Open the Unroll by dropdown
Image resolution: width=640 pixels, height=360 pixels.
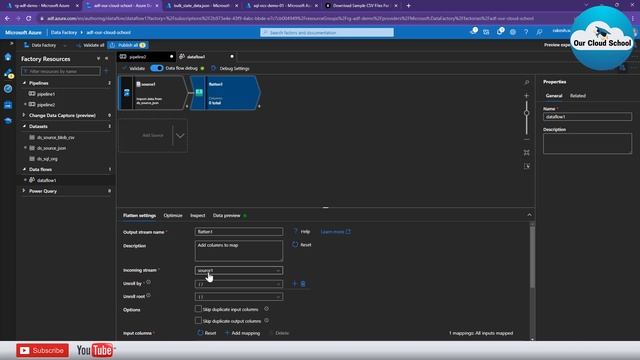239,284
